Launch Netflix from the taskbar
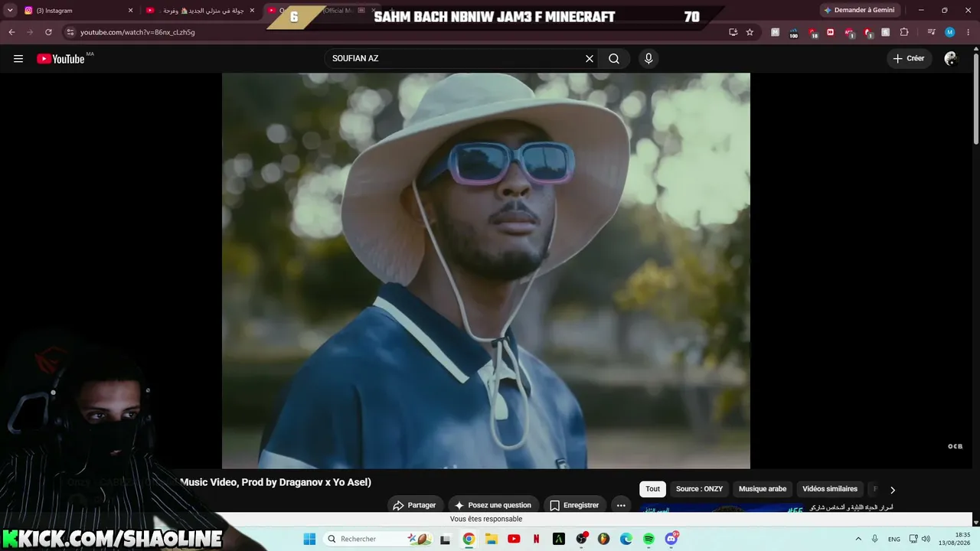This screenshot has width=980, height=551. point(536,539)
